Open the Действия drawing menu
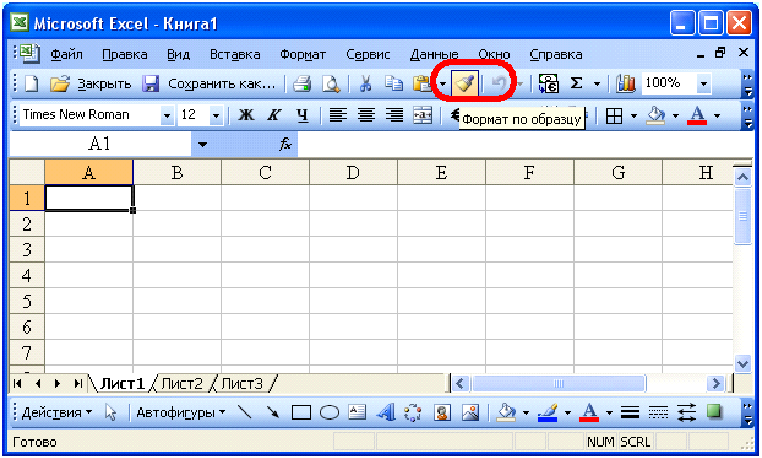Screen dimensions: 762x458 57,413
